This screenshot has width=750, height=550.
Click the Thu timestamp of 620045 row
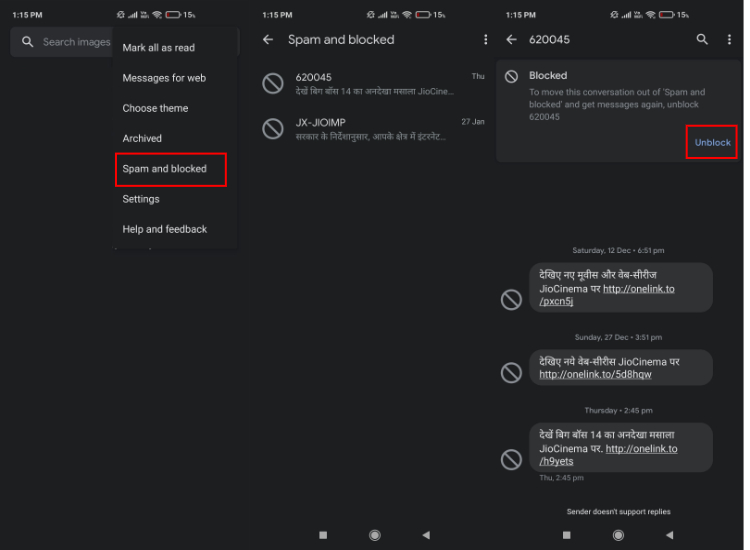point(478,77)
